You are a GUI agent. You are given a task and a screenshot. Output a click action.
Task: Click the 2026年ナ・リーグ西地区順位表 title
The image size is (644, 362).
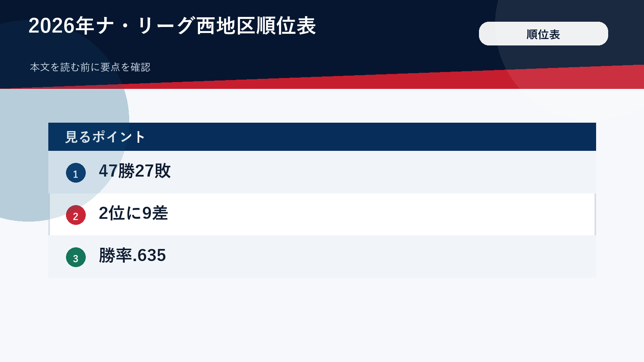(x=172, y=26)
